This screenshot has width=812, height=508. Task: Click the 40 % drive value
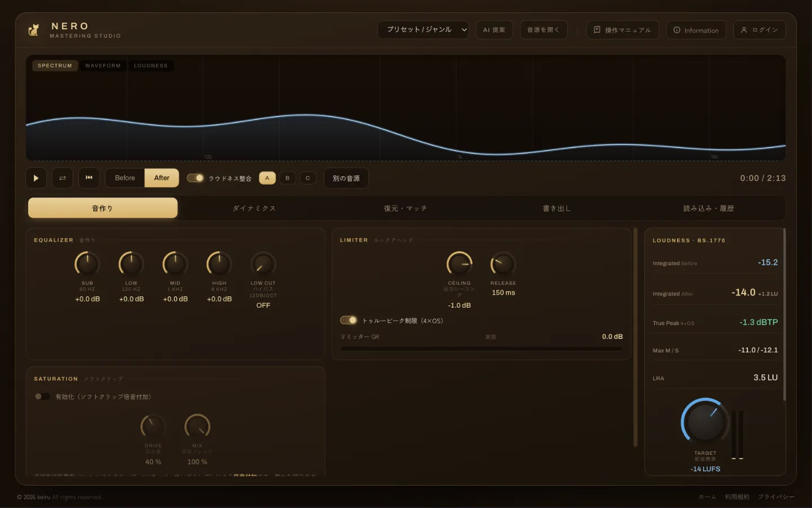153,462
